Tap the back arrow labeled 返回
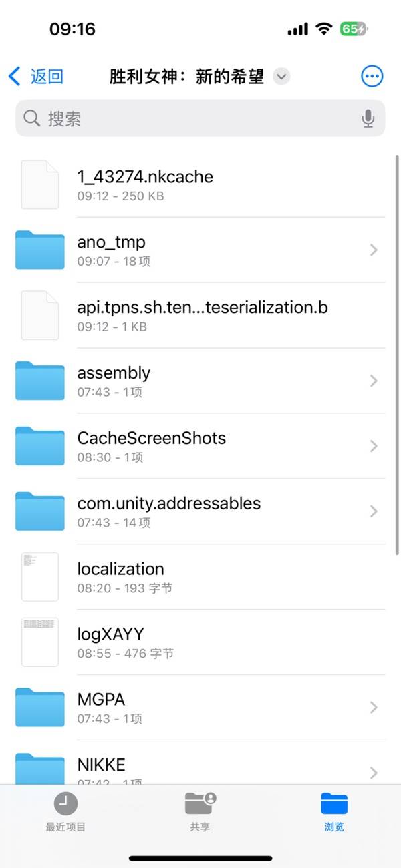Screen dimensions: 401x868 pyautogui.click(x=36, y=76)
